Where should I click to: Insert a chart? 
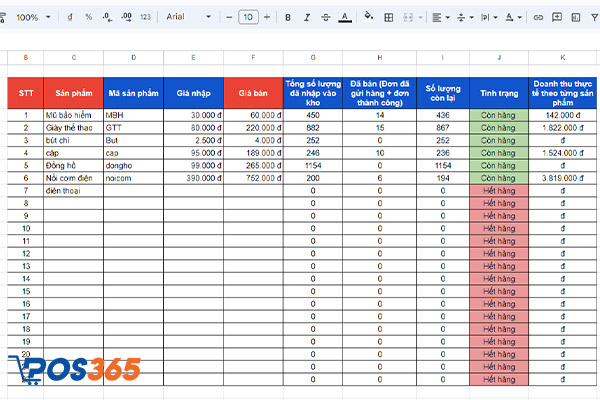pos(573,17)
